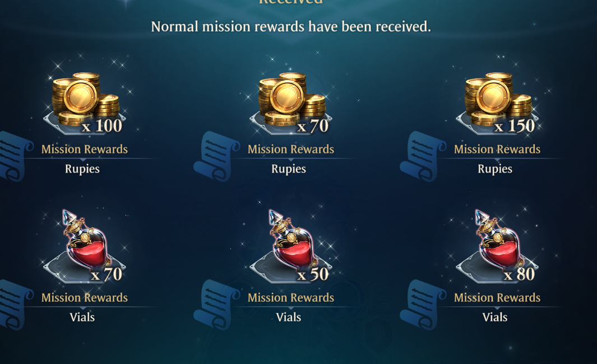
Task: Click the Vials label under x 80
Action: pos(495,317)
